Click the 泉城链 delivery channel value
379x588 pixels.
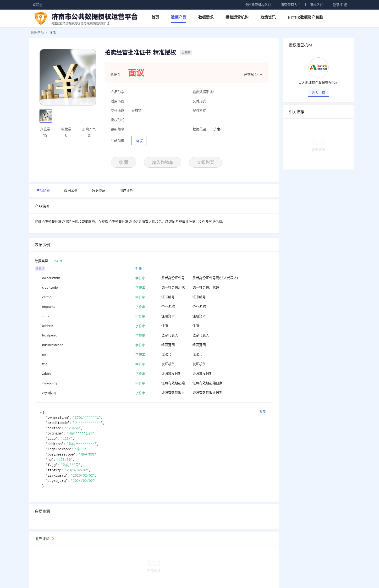tap(136, 110)
